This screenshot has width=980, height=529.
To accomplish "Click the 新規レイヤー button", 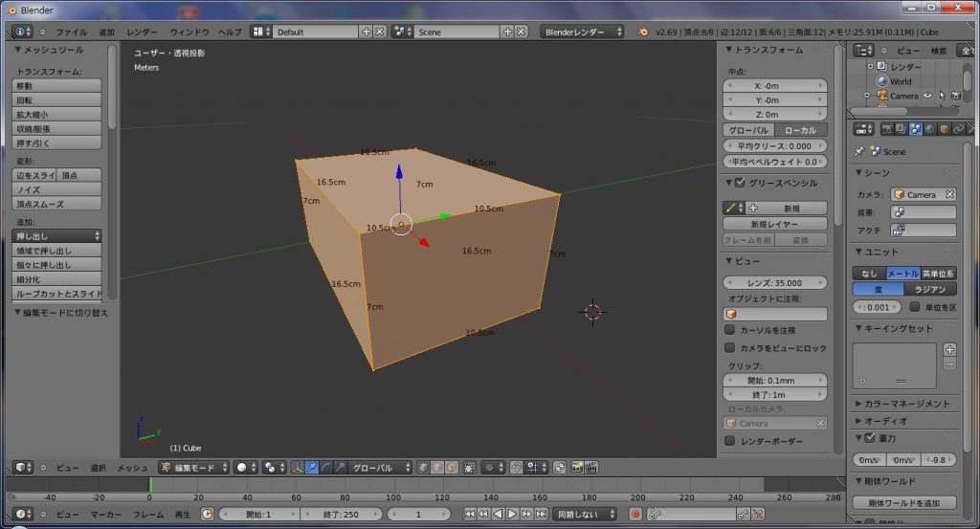I will (x=775, y=224).
